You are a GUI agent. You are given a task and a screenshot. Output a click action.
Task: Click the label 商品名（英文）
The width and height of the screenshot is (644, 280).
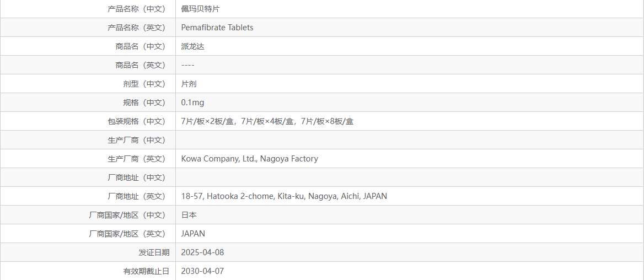click(x=140, y=65)
